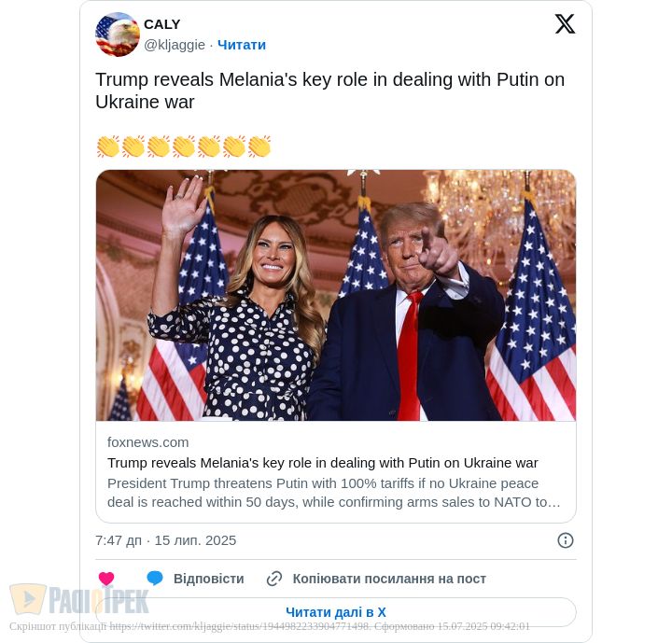The width and height of the screenshot is (672, 643).
Task: Open the X logo link
Action: pyautogui.click(x=565, y=24)
